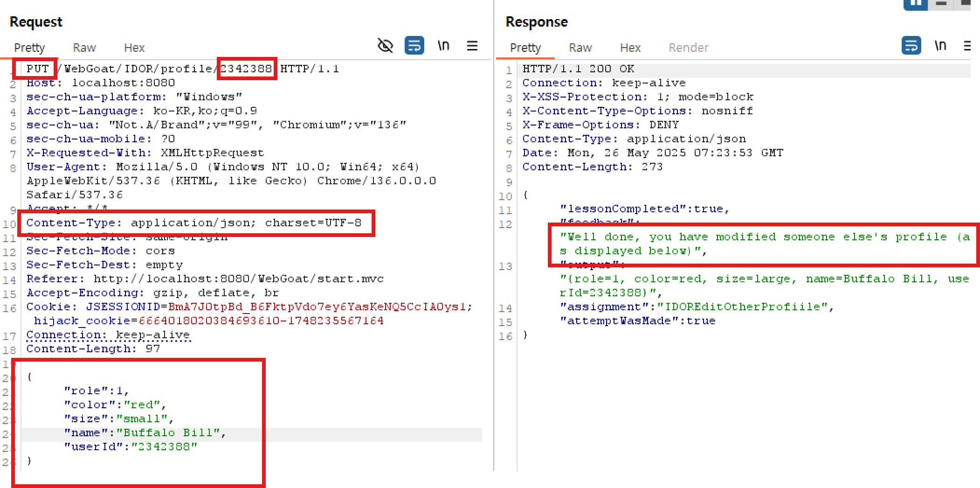Click the JSESSIONID cookie value
The width and height of the screenshot is (980, 488).
coord(317,307)
